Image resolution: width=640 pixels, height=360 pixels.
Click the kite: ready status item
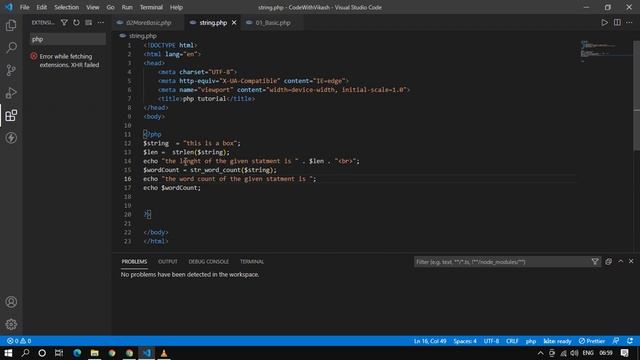557,341
